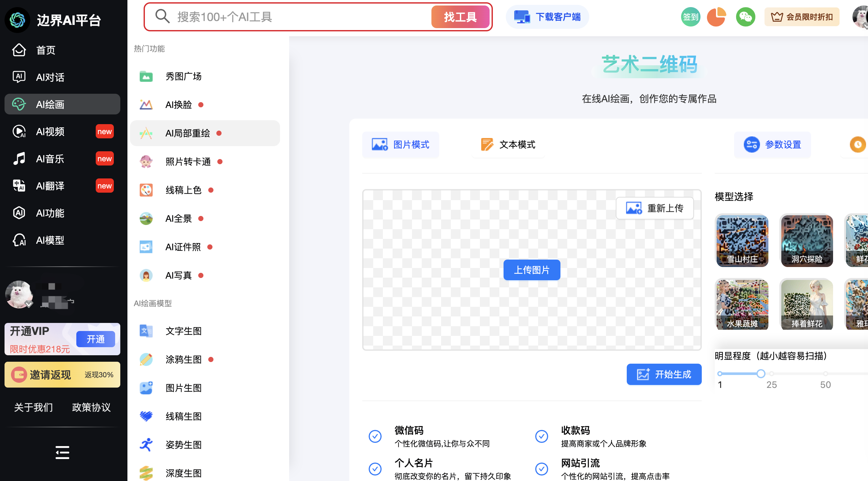Click the 开通 VIP button
Screen dimensions: 868x481
pyautogui.click(x=95, y=339)
